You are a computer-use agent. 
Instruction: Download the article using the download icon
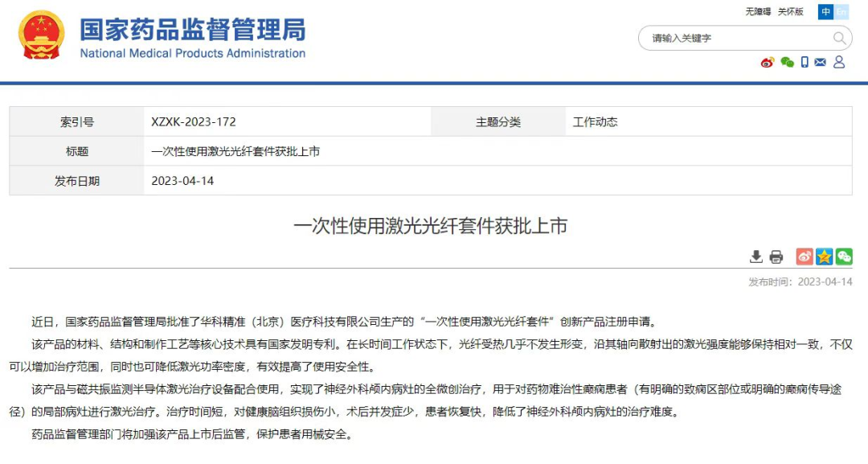click(x=755, y=257)
